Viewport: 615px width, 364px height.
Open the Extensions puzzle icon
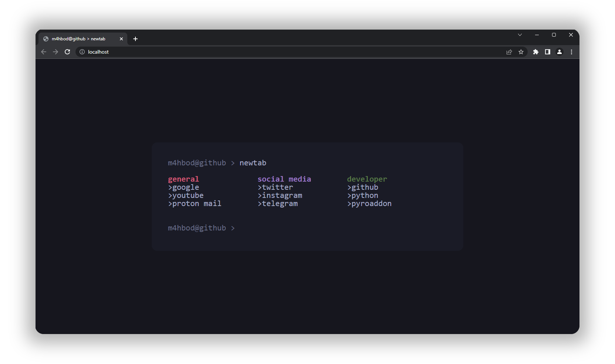tap(535, 52)
